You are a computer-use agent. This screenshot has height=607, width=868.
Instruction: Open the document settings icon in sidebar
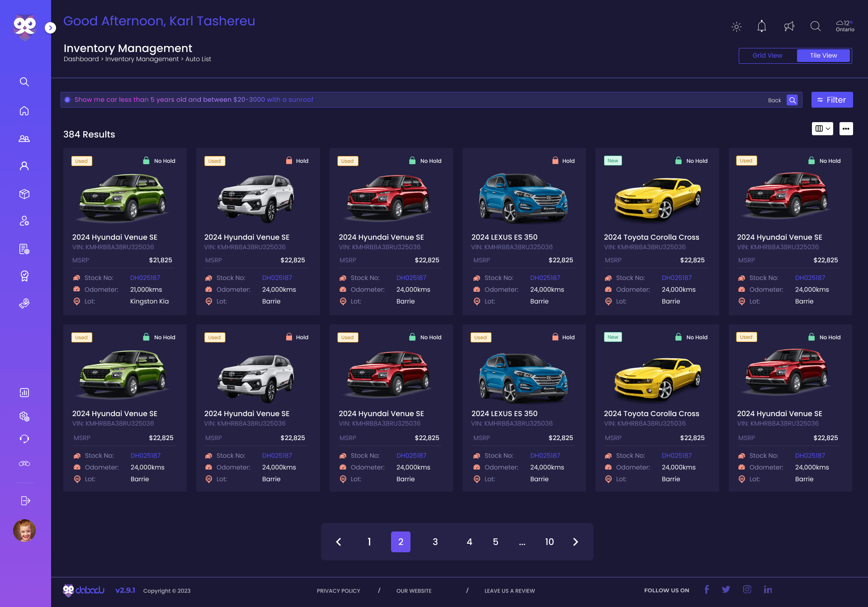(x=24, y=249)
